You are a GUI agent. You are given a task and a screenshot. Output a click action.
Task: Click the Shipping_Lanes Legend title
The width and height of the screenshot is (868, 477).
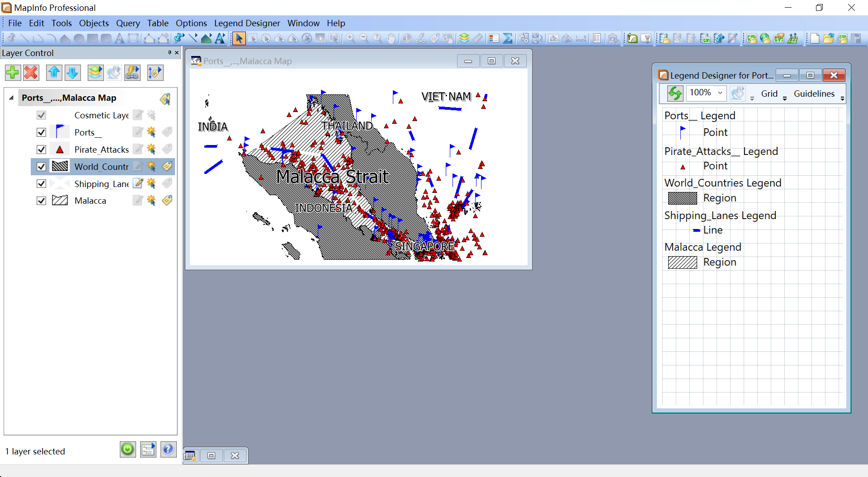720,215
